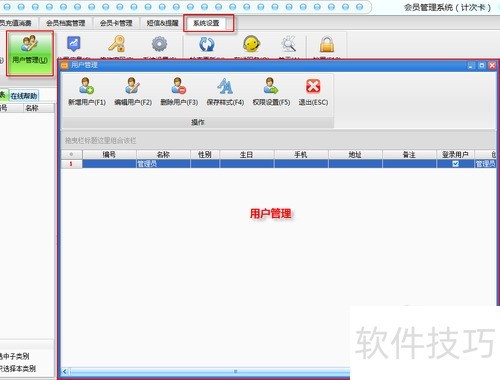This screenshot has width=500, height=380.
Task: Click the gray gear settings icon
Action: tap(159, 44)
